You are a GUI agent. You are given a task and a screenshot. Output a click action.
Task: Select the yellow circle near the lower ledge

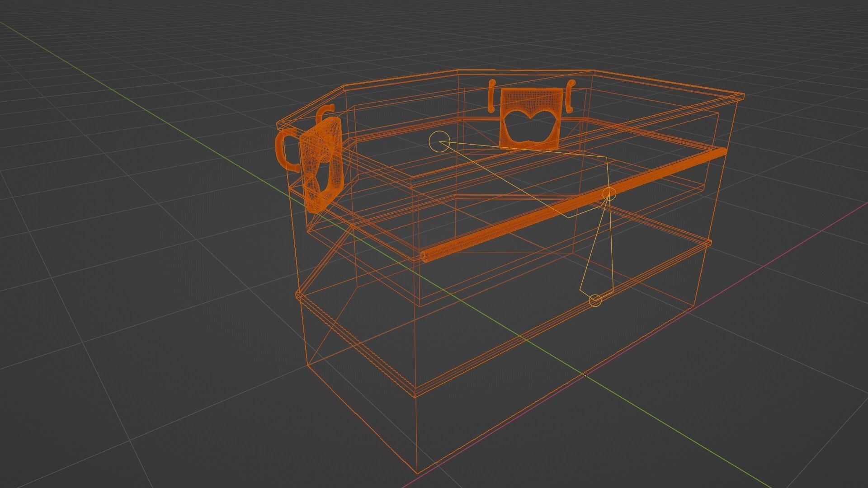pos(596,300)
